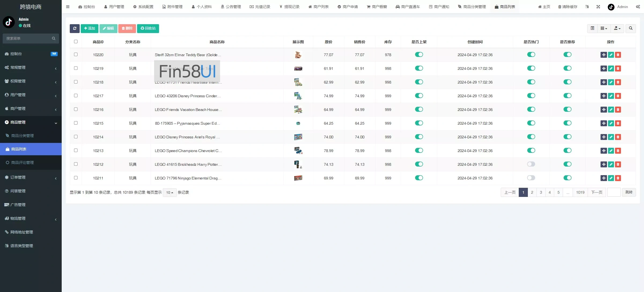Open 商品评论管理 in sidebar menu

pyautogui.click(x=23, y=163)
